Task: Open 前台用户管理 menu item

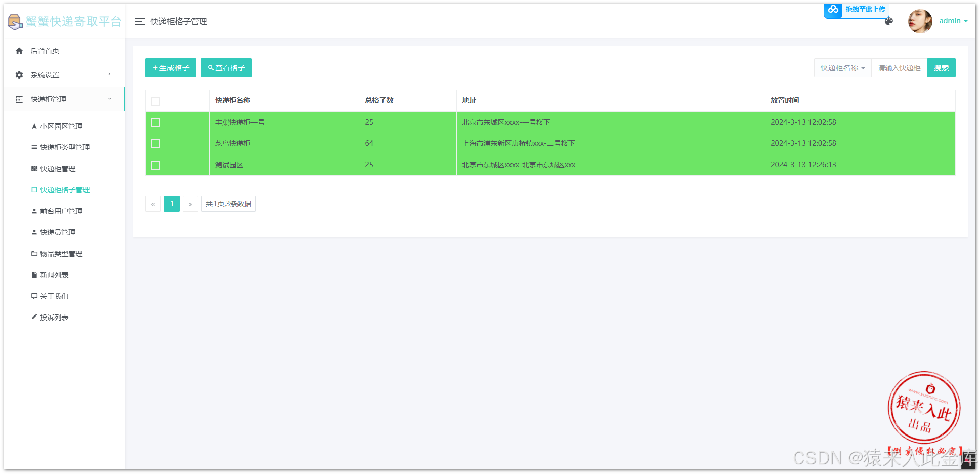Action: pyautogui.click(x=61, y=211)
